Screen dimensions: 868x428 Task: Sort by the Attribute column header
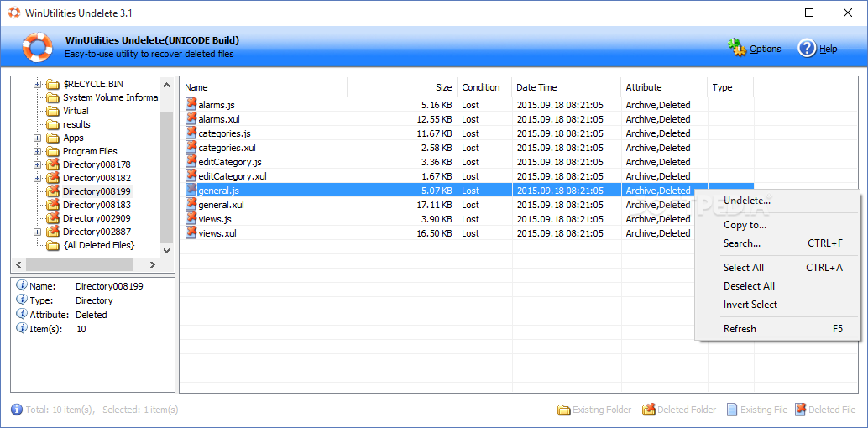pyautogui.click(x=664, y=87)
